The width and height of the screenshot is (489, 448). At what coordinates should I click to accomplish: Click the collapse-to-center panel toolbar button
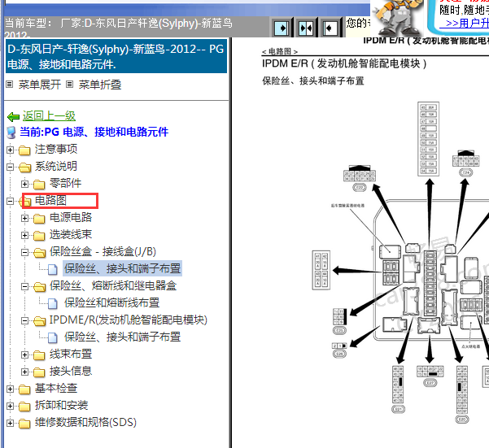[306, 28]
